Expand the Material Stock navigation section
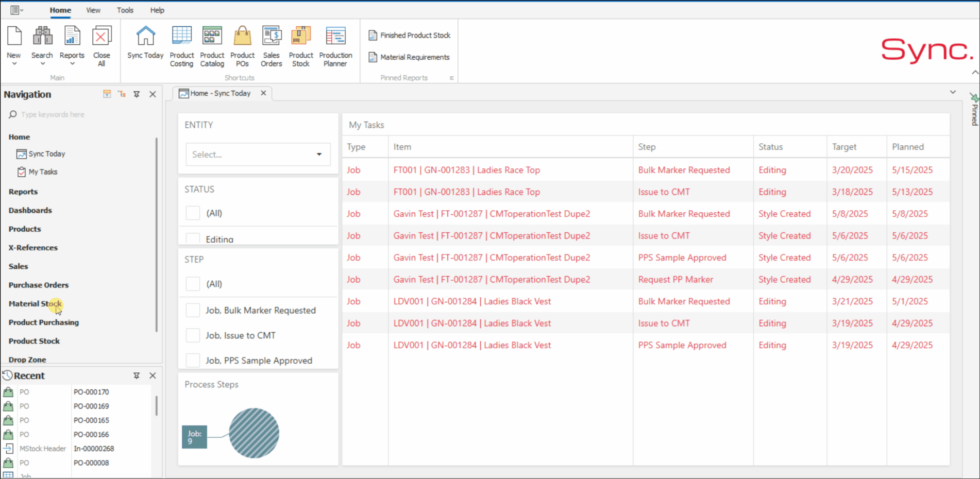Screen dimensions: 980x479 click(x=35, y=304)
